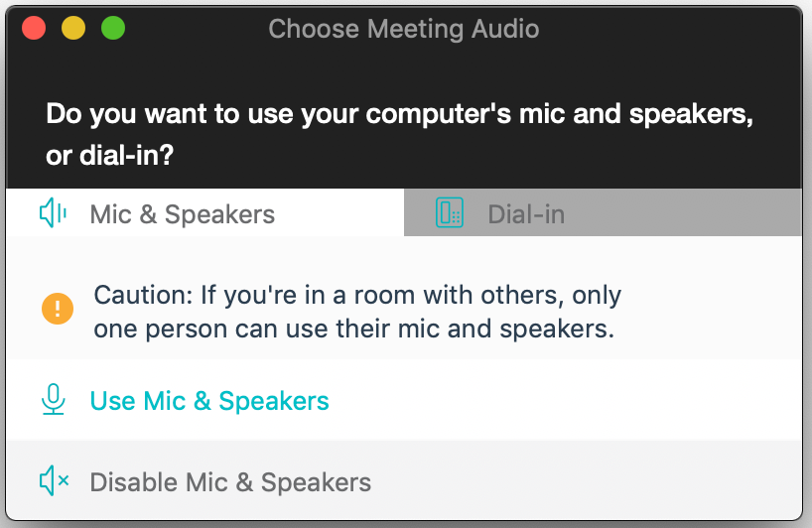Click the speaker icon on Mic & Speakers tab

coord(53,212)
